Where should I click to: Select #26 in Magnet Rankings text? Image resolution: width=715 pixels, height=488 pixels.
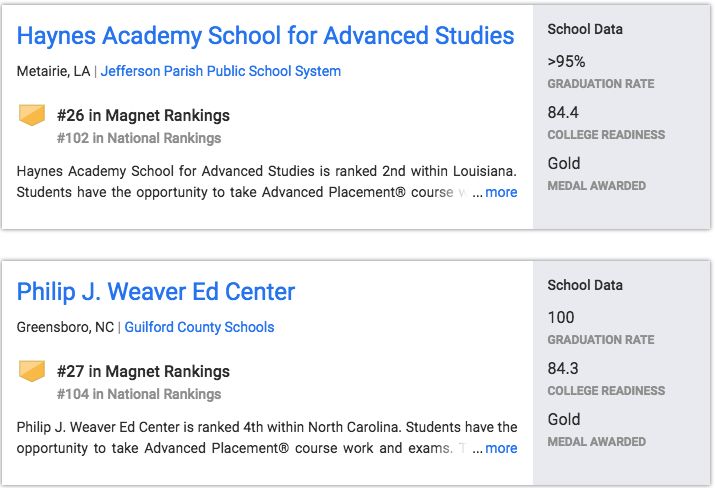143,115
